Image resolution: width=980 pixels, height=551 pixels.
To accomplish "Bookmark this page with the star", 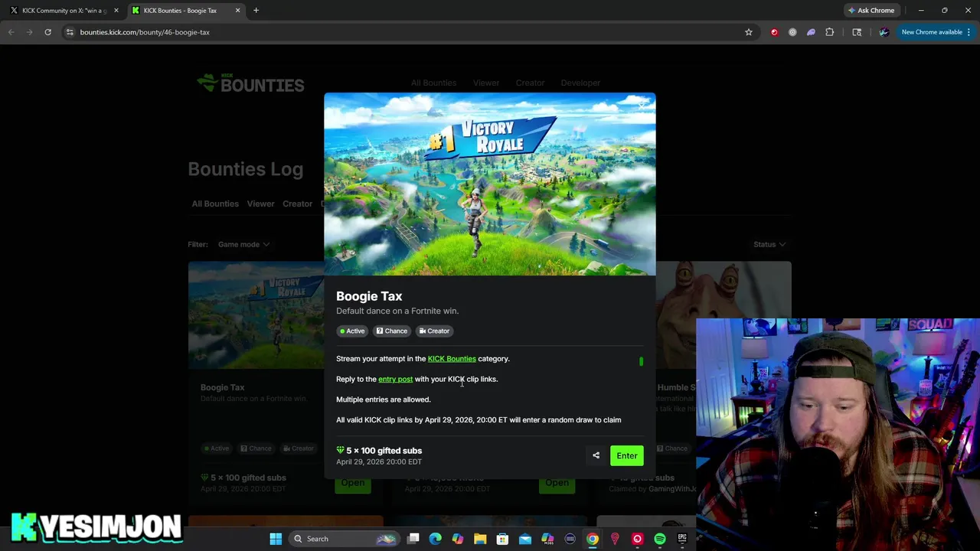I will [749, 32].
